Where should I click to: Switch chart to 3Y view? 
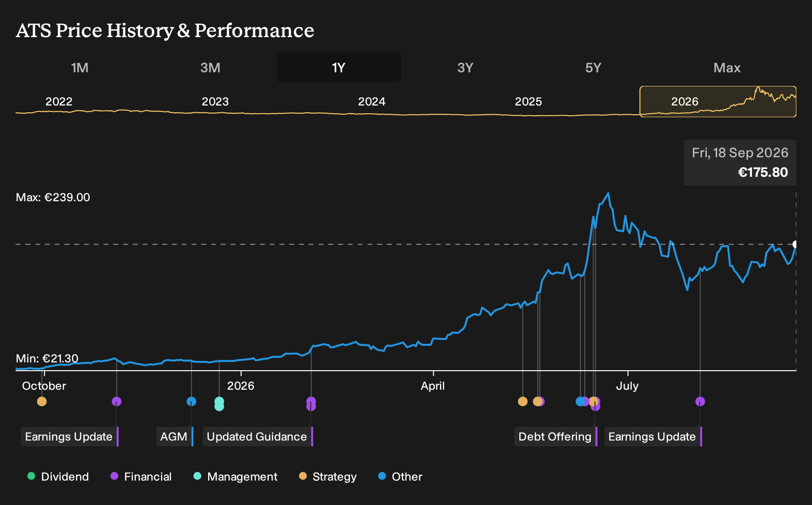(x=465, y=67)
